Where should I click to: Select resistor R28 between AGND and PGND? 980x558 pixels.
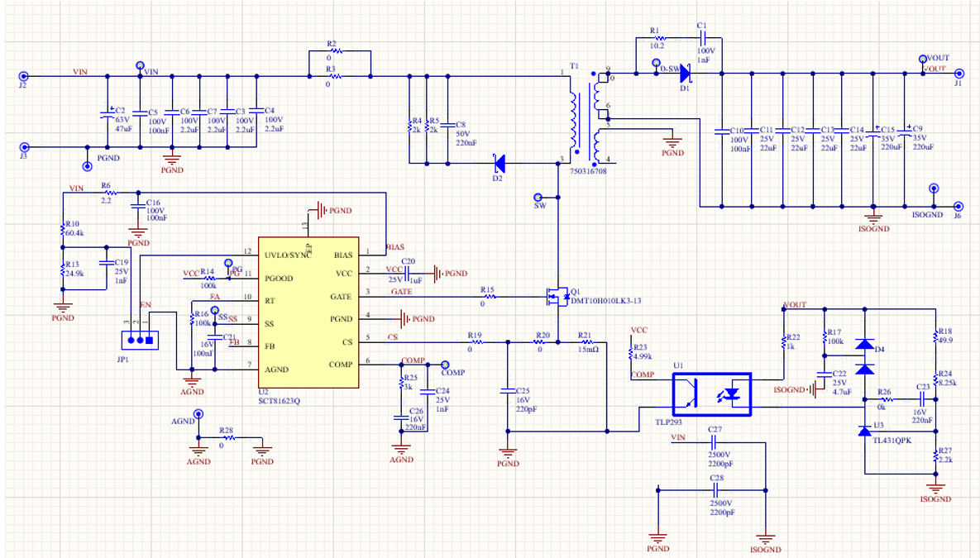pyautogui.click(x=227, y=437)
